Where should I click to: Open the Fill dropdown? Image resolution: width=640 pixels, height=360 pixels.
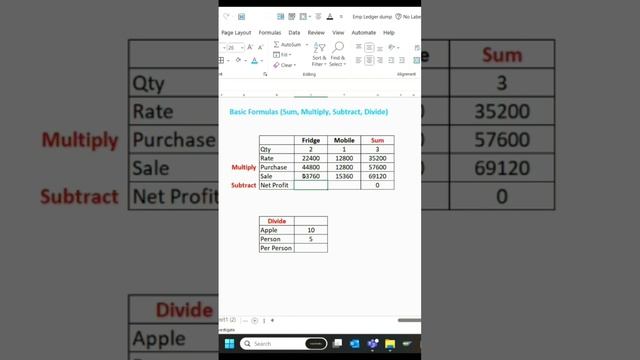(x=282, y=54)
